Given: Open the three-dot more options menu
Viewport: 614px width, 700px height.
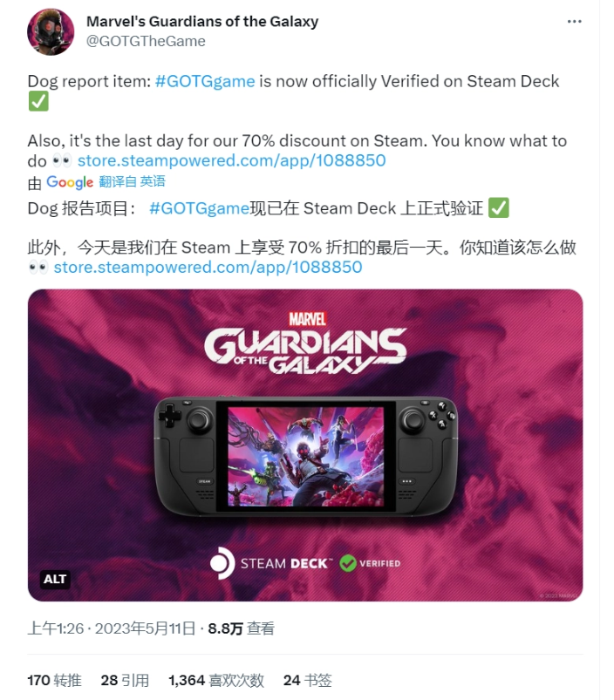Looking at the screenshot, I should 574,22.
